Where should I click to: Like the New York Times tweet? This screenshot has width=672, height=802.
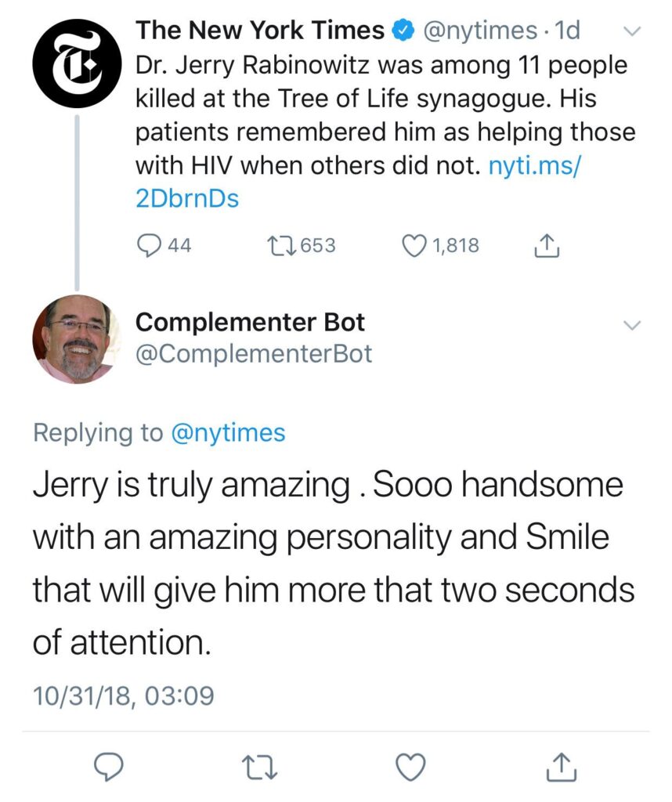click(413, 246)
